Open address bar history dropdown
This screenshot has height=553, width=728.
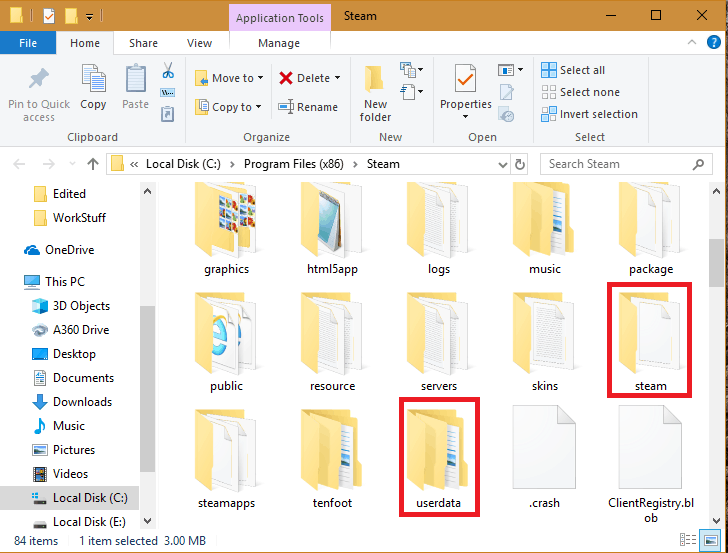[502, 164]
